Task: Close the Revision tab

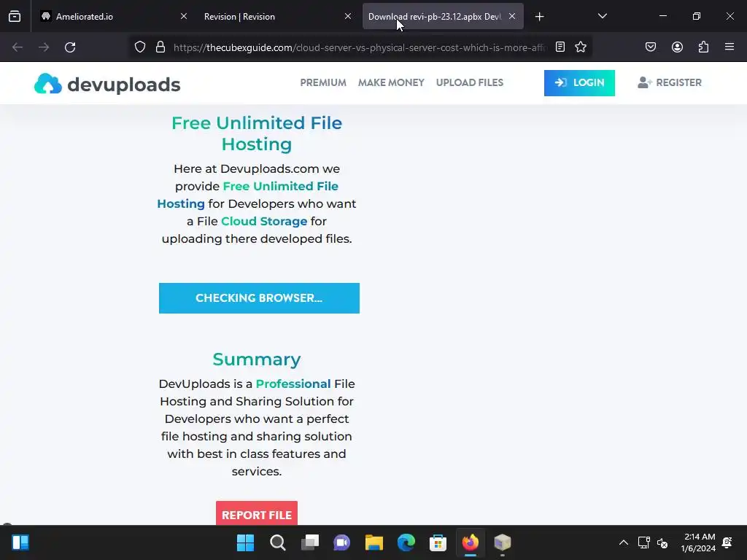Action: [x=348, y=16]
